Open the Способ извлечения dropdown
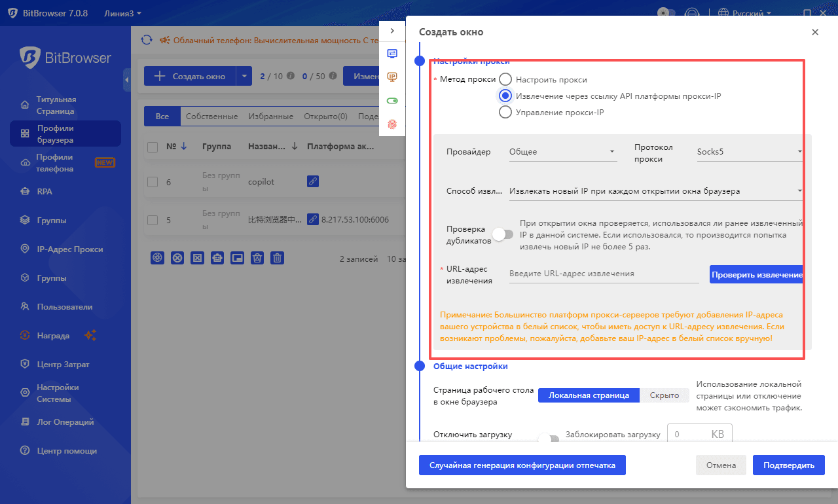Image resolution: width=838 pixels, height=504 pixels. click(x=655, y=190)
